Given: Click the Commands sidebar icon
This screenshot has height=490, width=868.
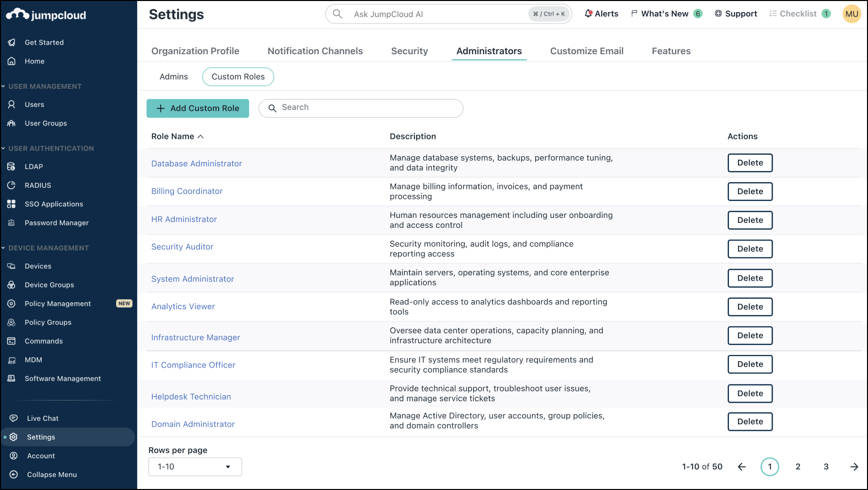Looking at the screenshot, I should click(x=12, y=341).
